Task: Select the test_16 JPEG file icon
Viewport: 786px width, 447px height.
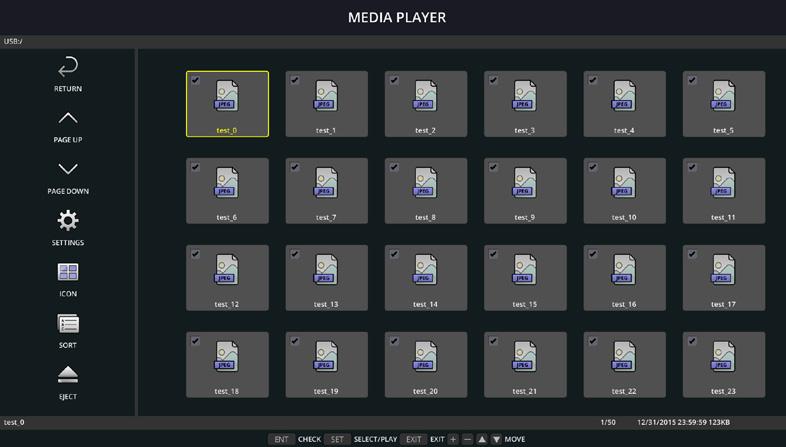Action: (624, 270)
